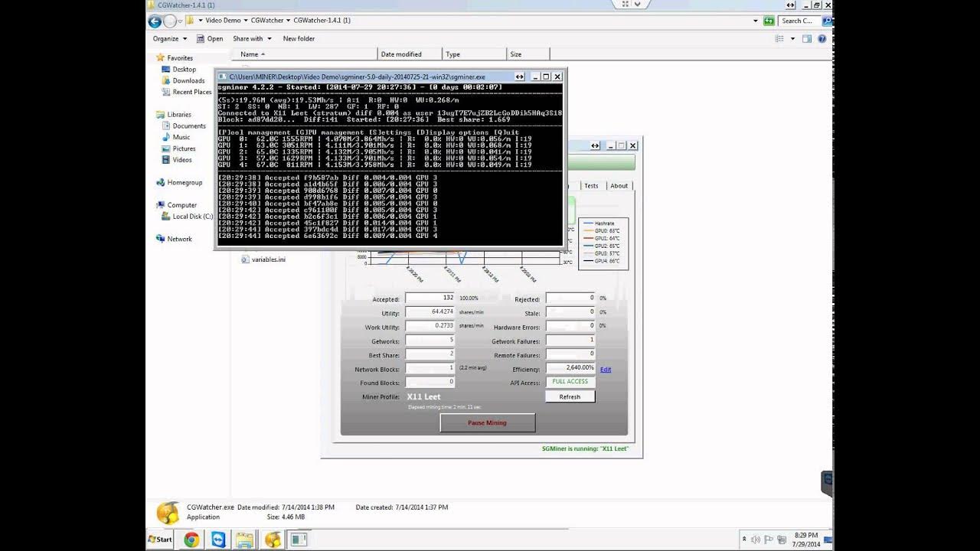Click the resize arrow icon on sgminer console titlebar
The image size is (980, 551).
(x=520, y=77)
